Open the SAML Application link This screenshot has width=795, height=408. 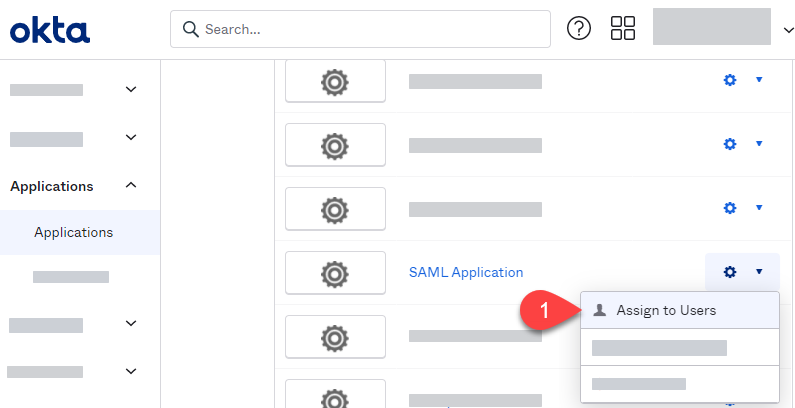(x=466, y=272)
